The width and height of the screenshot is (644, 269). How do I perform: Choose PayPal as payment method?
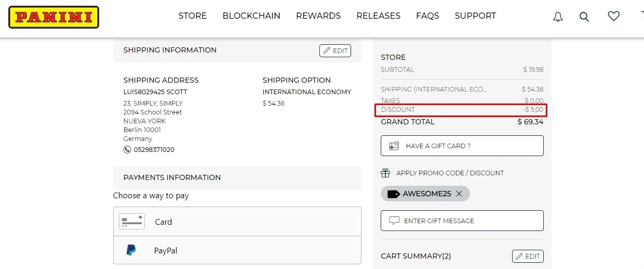(237, 250)
